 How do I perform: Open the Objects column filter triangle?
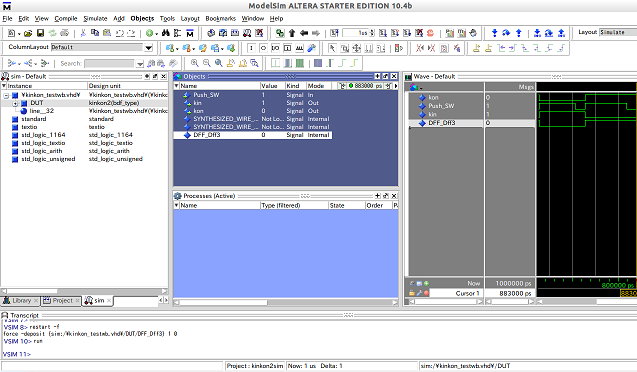pyautogui.click(x=176, y=86)
